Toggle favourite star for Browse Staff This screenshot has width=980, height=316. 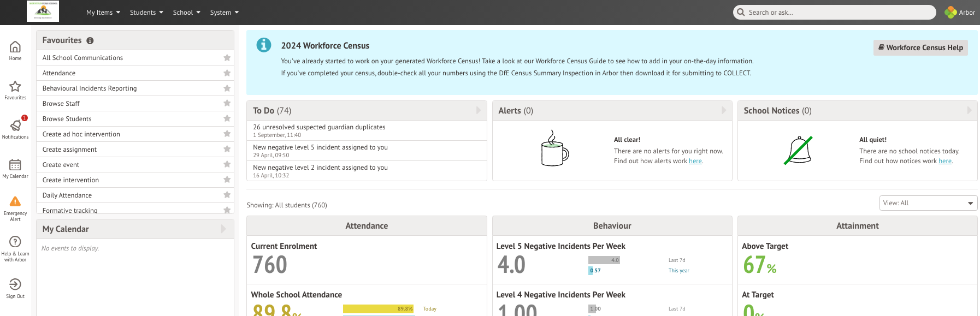coord(227,104)
